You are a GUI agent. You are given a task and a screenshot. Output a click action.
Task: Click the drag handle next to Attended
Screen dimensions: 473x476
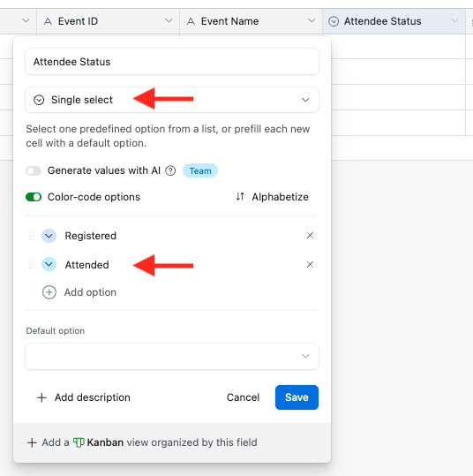click(x=32, y=265)
